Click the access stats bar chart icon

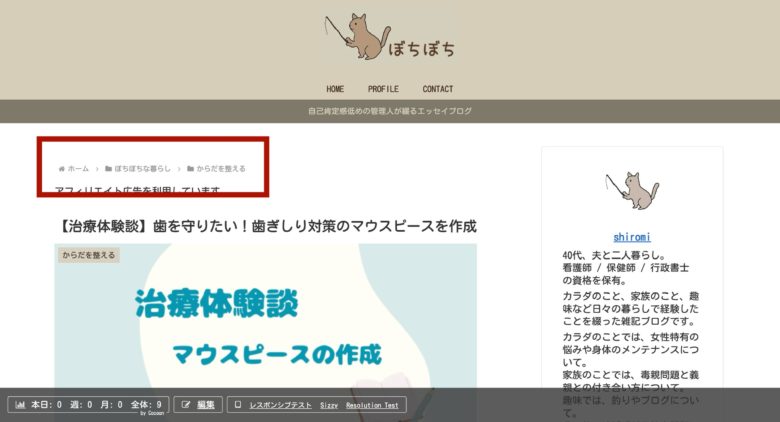coord(20,405)
